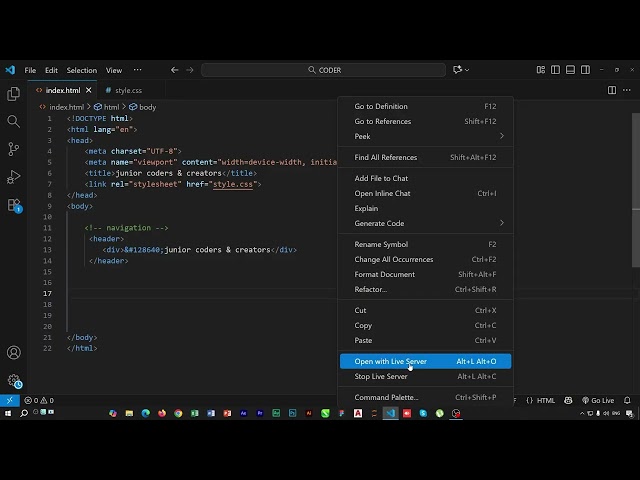This screenshot has height=480, width=640.
Task: Select Find All References
Action: pos(425,157)
